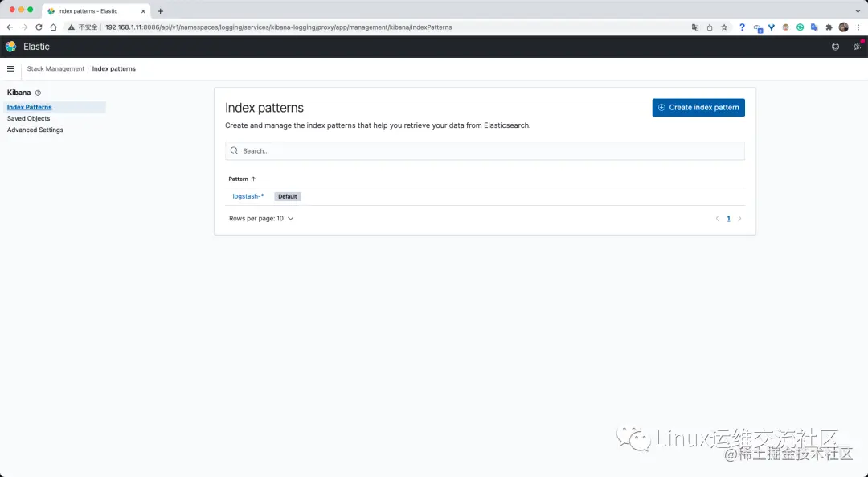Viewport: 868px width, 477px height.
Task: Select page 1 in pagination
Action: point(728,218)
